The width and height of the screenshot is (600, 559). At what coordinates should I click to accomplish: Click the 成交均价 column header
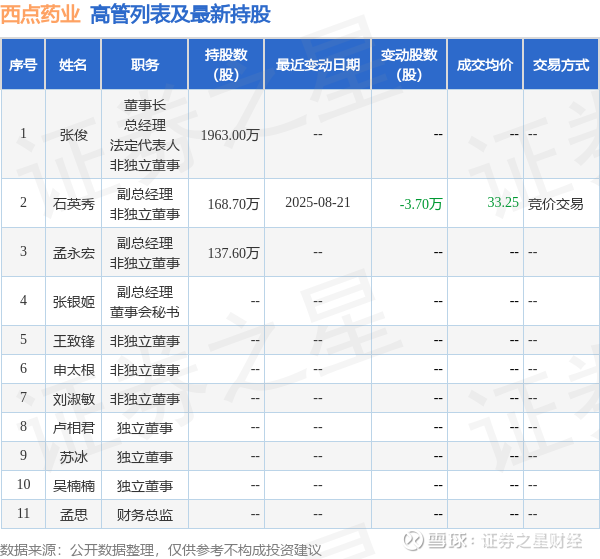click(x=485, y=65)
